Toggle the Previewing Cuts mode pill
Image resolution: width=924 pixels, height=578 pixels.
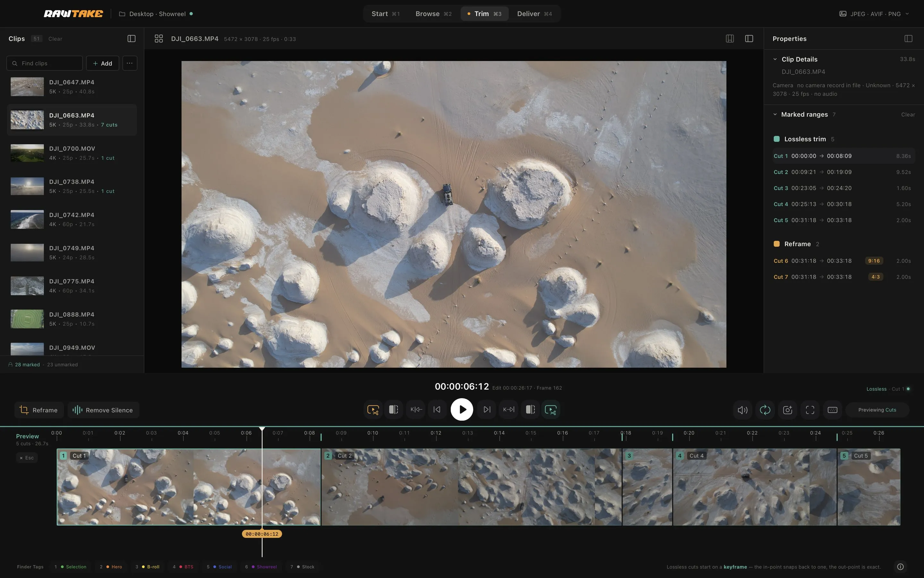877,410
